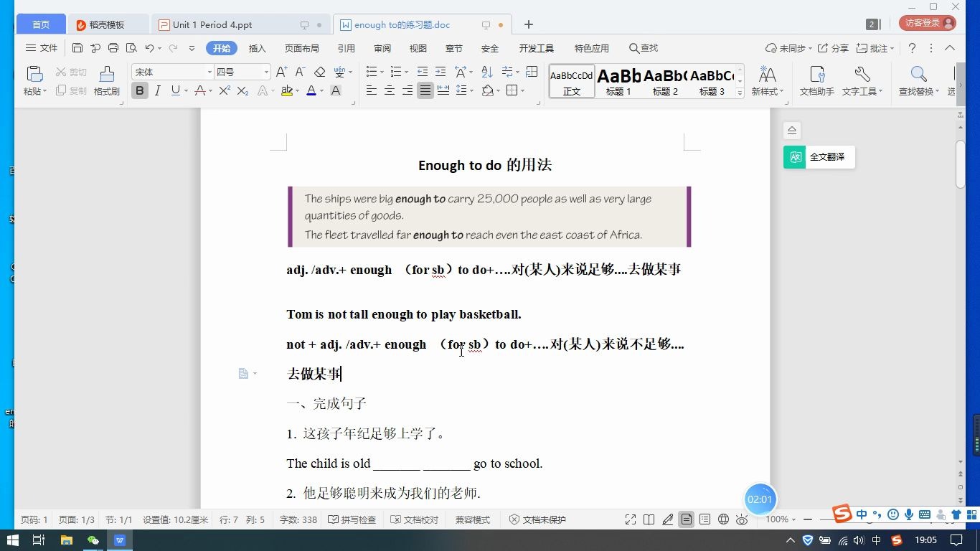Open Text Tools (文字工具) dropdown
This screenshot has width=980, height=551.
point(862,80)
